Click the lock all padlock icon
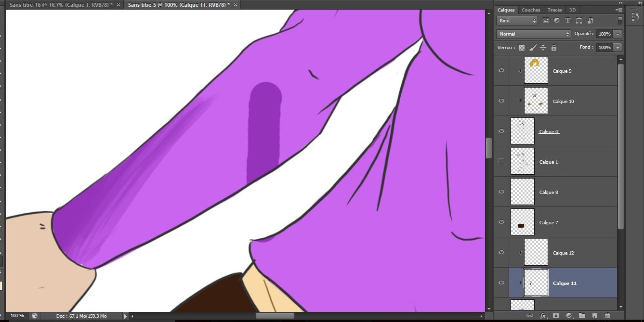The image size is (644, 322). [x=553, y=48]
